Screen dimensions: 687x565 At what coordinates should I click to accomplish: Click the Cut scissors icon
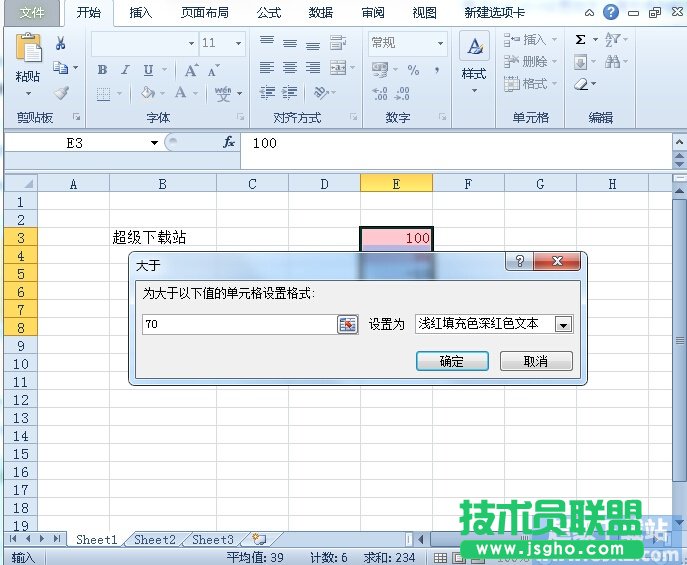click(x=60, y=43)
